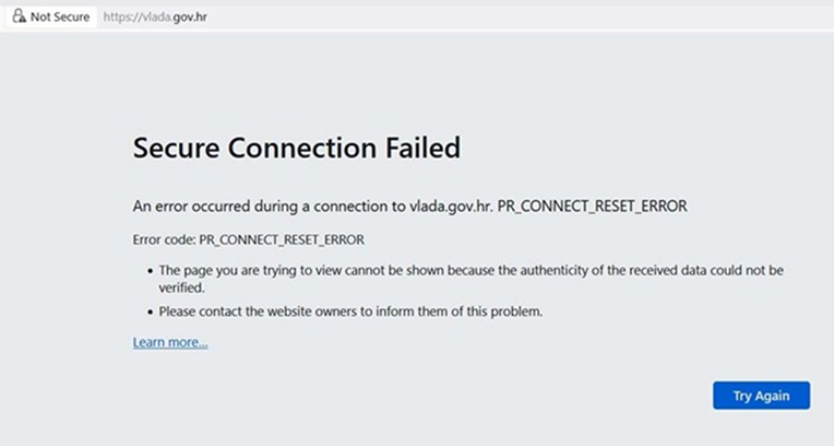Open the Not Secure site information label

[52, 17]
